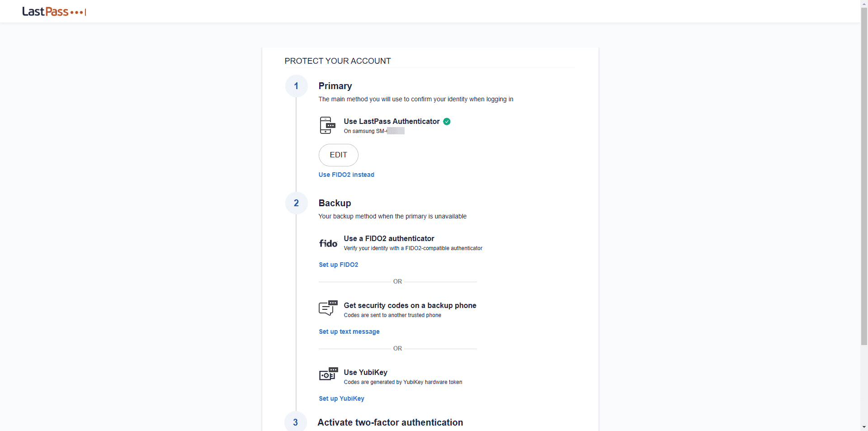The height and width of the screenshot is (431, 868).
Task: Click the backup phone security codes icon
Action: [x=328, y=308]
